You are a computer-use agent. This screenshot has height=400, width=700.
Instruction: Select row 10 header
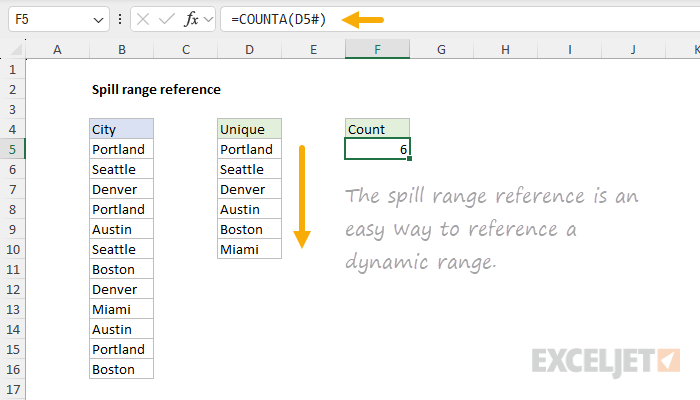point(12,250)
